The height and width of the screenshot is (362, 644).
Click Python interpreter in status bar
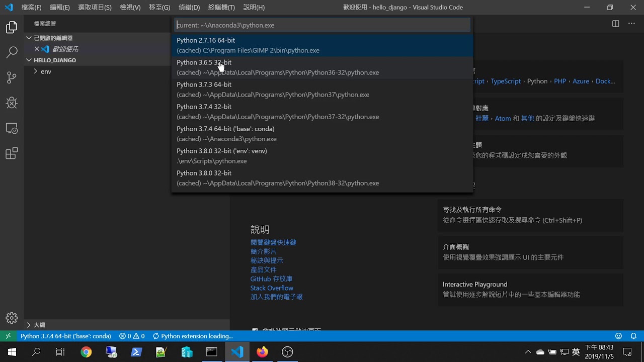[x=66, y=336]
